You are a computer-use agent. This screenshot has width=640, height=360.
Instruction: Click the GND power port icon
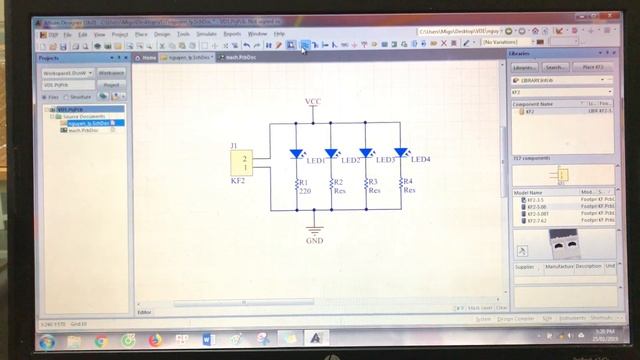click(354, 44)
